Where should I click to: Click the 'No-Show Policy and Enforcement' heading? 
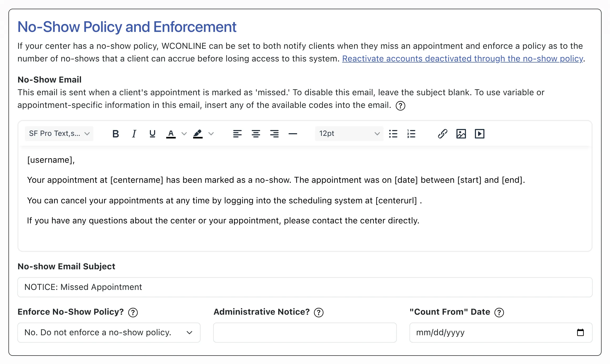(x=127, y=27)
